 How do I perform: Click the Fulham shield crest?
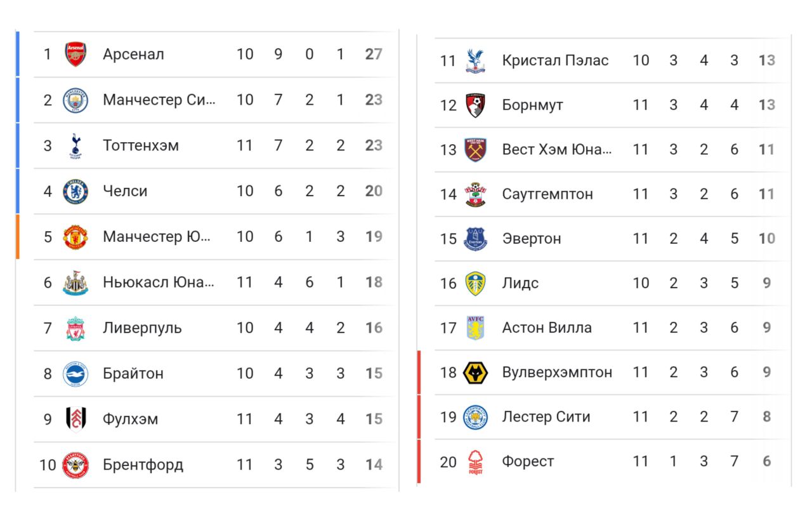[75, 419]
